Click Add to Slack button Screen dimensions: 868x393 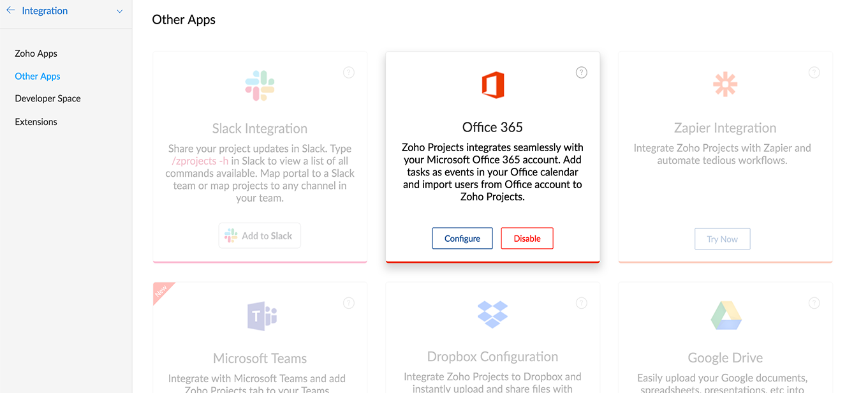point(260,235)
